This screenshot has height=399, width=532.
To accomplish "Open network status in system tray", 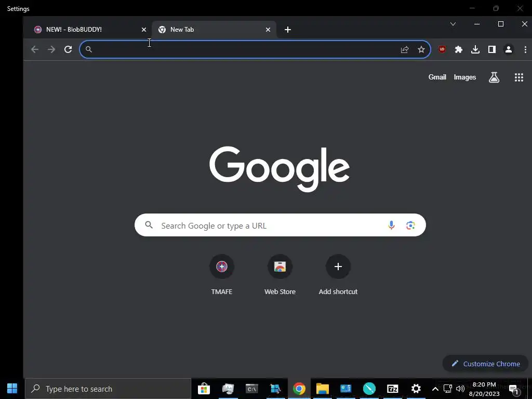I will [447, 389].
